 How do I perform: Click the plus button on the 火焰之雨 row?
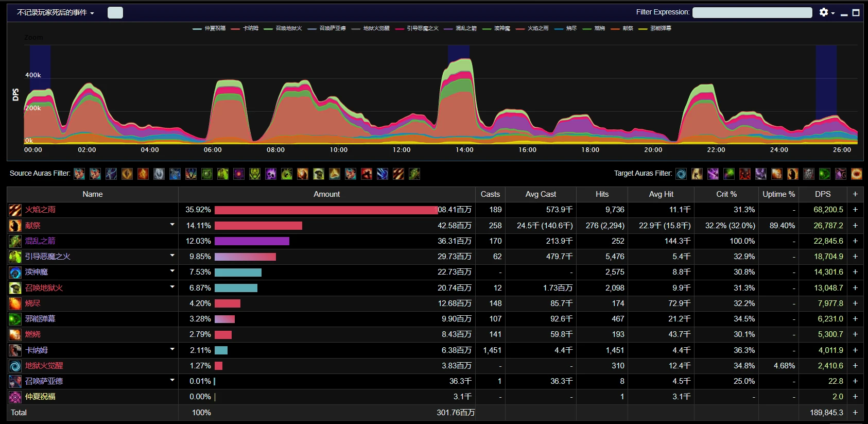point(855,210)
